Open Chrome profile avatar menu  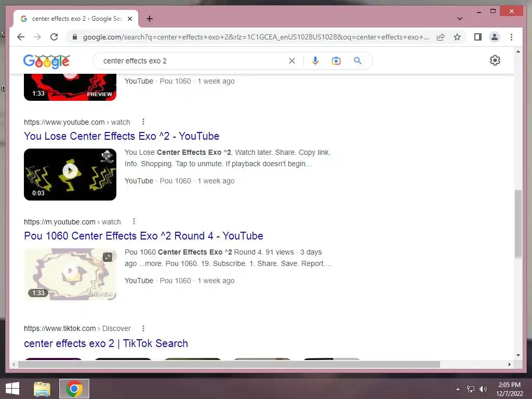point(495,37)
